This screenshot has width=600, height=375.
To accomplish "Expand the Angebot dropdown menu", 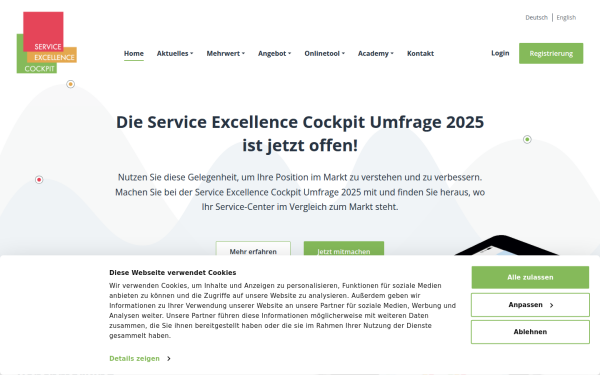I will [x=274, y=54].
